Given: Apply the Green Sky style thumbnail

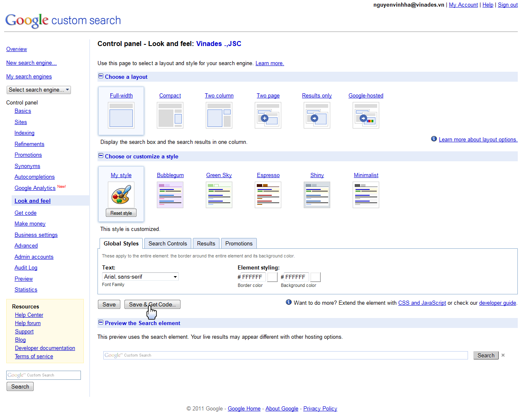Looking at the screenshot, I should [x=219, y=195].
